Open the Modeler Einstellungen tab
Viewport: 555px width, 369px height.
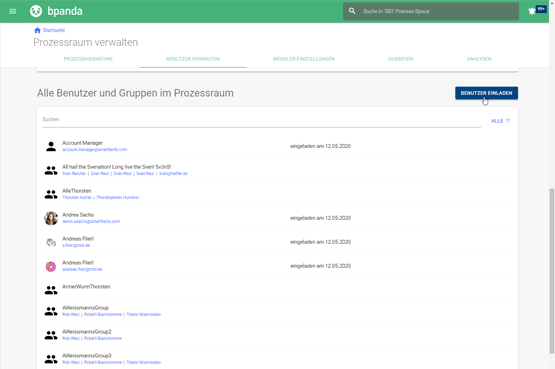304,59
